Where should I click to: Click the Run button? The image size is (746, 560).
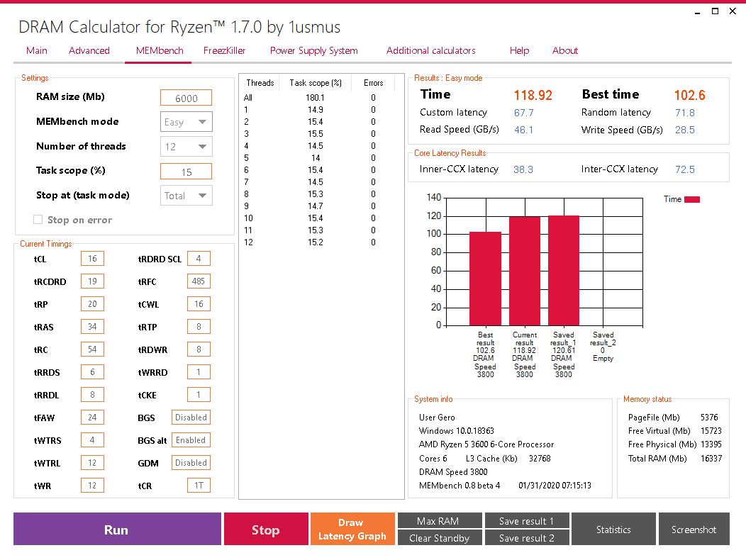click(x=116, y=529)
